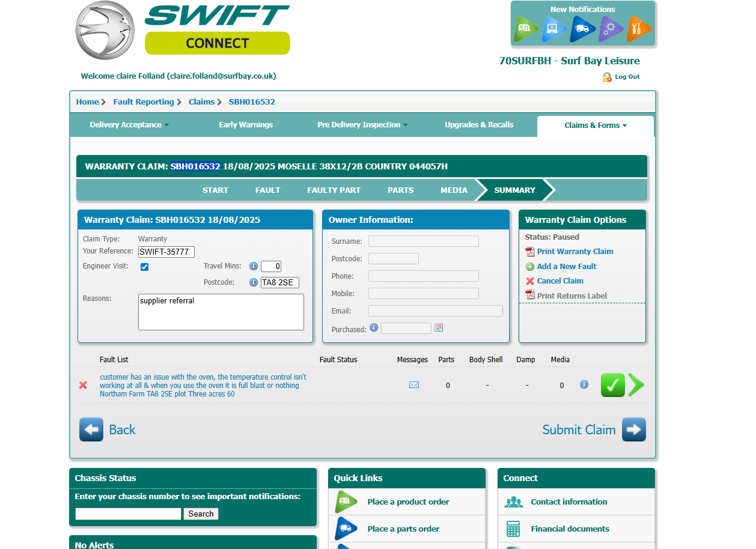The height and width of the screenshot is (549, 756).
Task: Click the Home breadcrumb link
Action: 88,102
